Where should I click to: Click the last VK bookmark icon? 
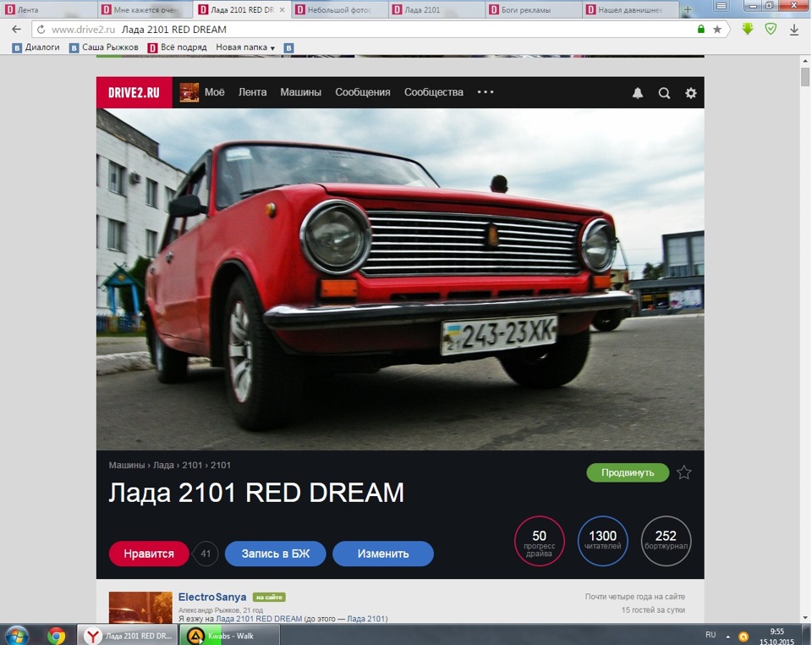[289, 47]
